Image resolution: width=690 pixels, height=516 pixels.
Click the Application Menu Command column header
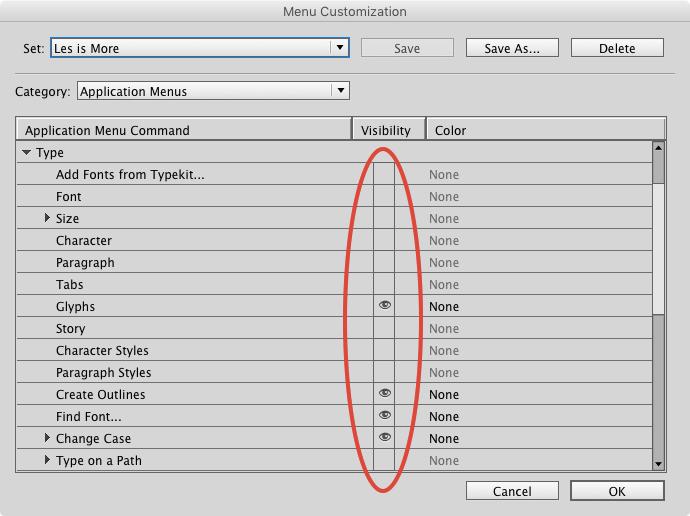[184, 130]
